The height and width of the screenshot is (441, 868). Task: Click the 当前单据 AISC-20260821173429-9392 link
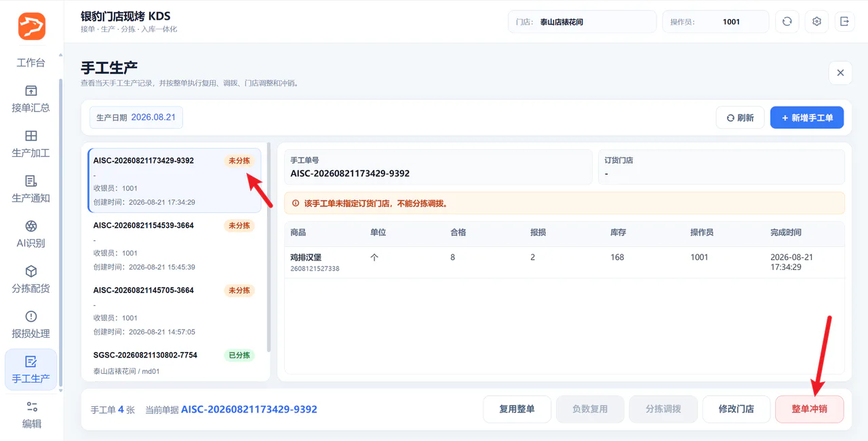[x=249, y=409]
